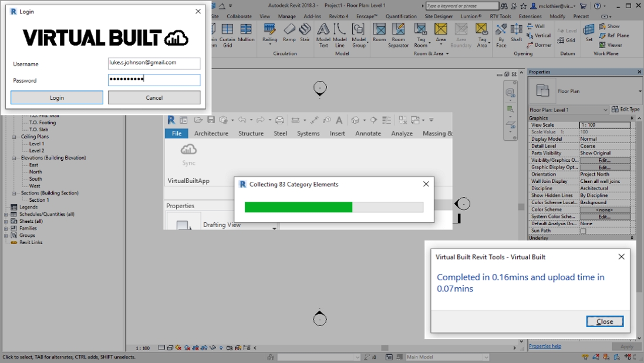The width and height of the screenshot is (644, 363).
Task: Click the Grid datum tool
Action: point(567,40)
